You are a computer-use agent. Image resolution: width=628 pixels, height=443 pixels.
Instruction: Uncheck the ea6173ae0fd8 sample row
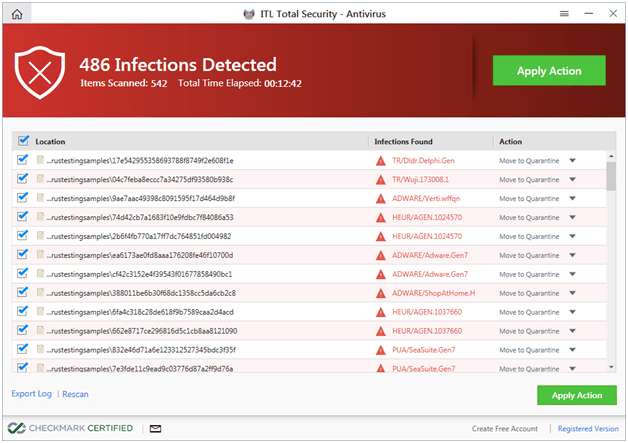pos(22,254)
